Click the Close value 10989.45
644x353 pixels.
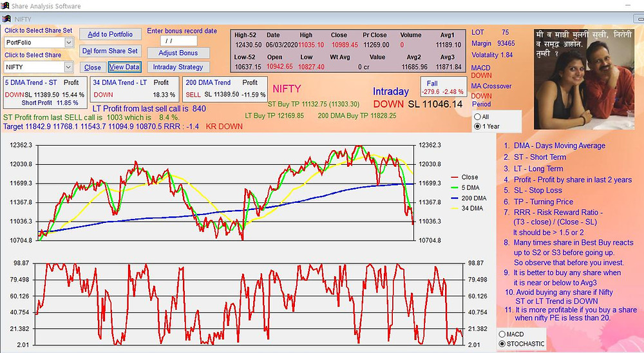345,45
